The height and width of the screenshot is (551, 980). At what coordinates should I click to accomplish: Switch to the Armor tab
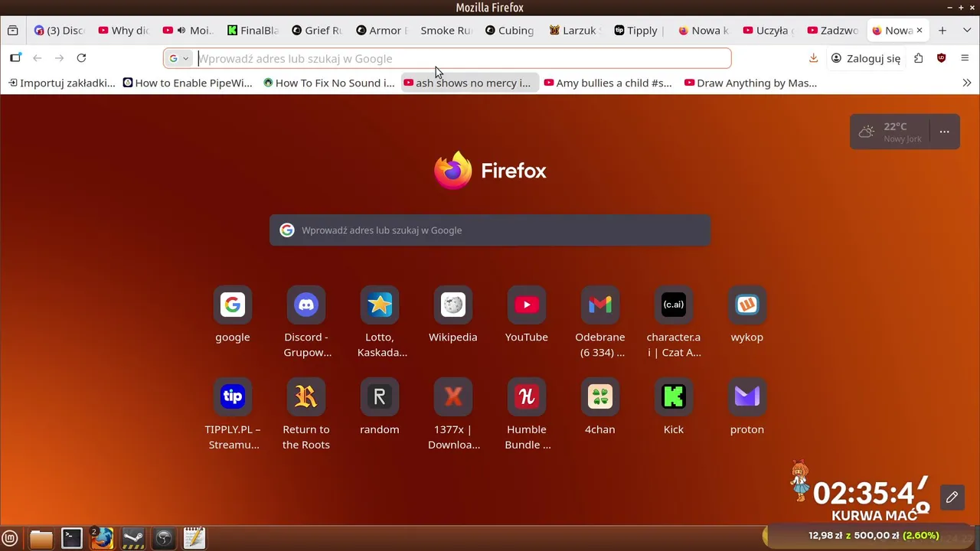click(x=381, y=31)
